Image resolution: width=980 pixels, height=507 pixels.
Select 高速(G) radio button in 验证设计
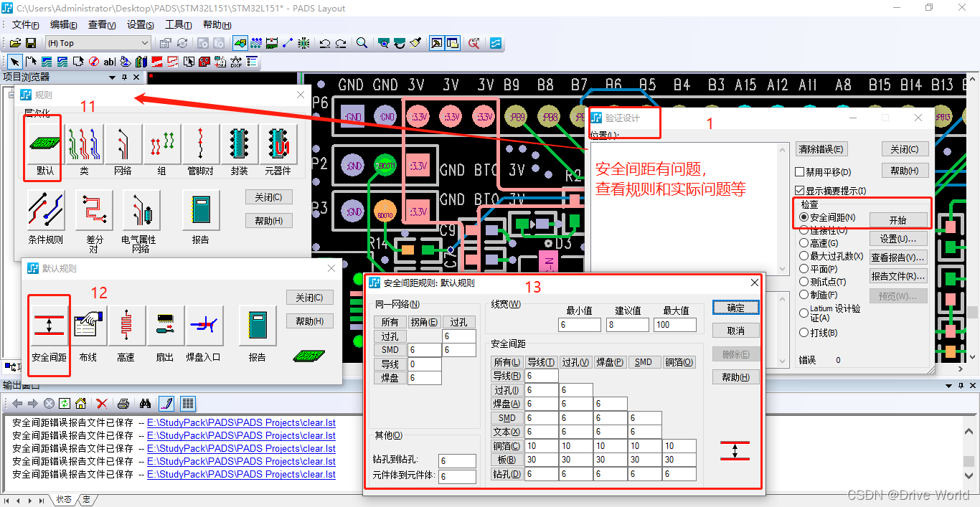804,243
